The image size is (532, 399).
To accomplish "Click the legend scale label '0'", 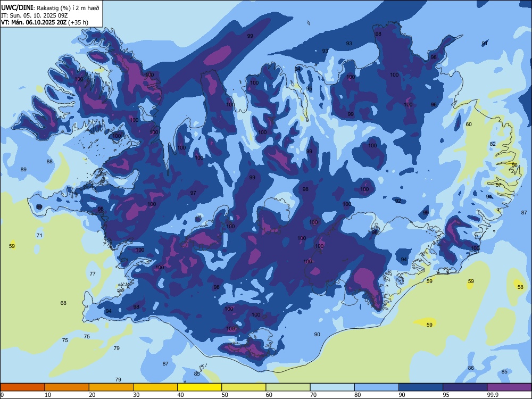I will click(2, 395).
